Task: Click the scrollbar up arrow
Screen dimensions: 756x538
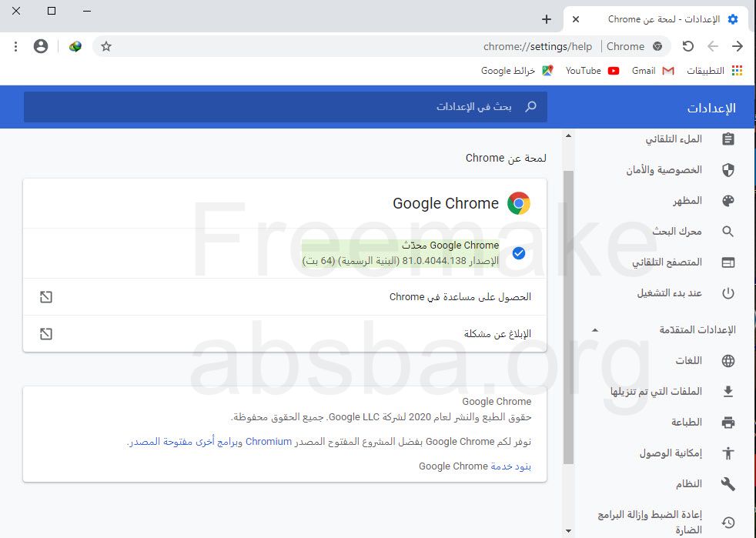Action: coord(568,136)
